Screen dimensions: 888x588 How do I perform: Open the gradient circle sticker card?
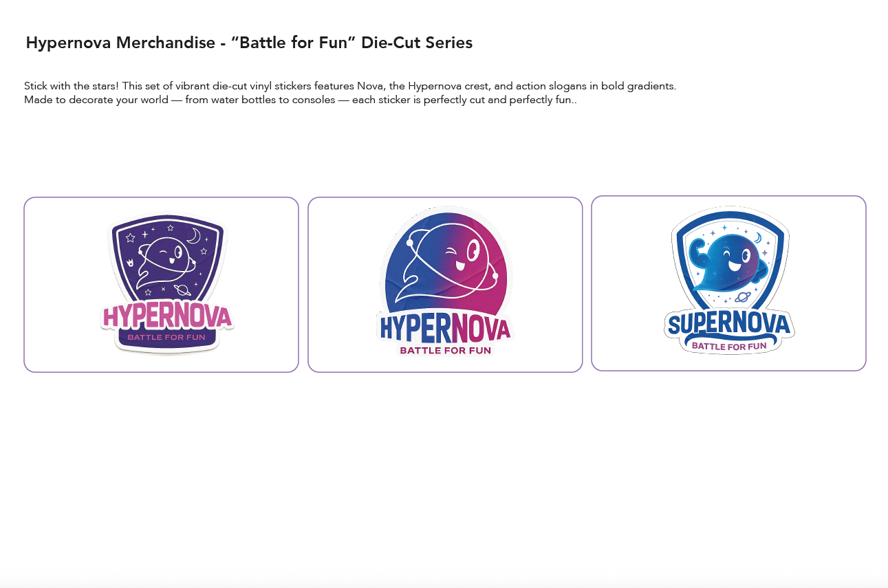point(445,285)
